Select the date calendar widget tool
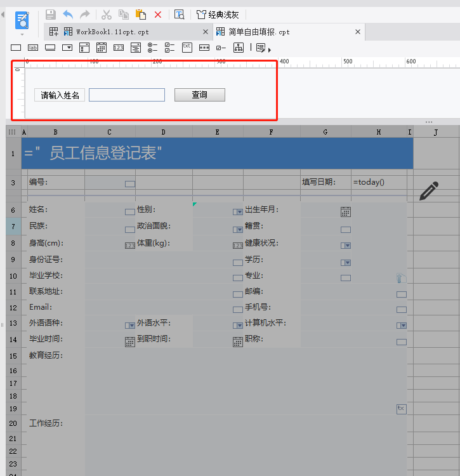Image resolution: width=460 pixels, height=476 pixels. 102,48
